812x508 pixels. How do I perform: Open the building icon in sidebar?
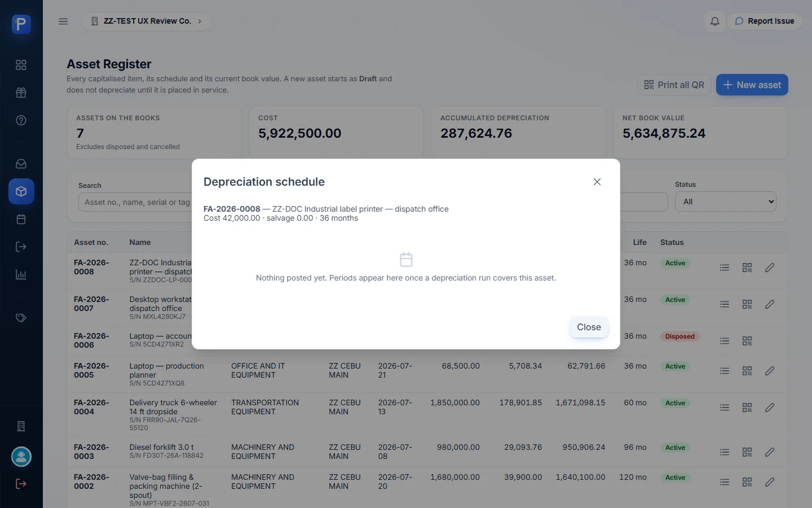click(21, 426)
